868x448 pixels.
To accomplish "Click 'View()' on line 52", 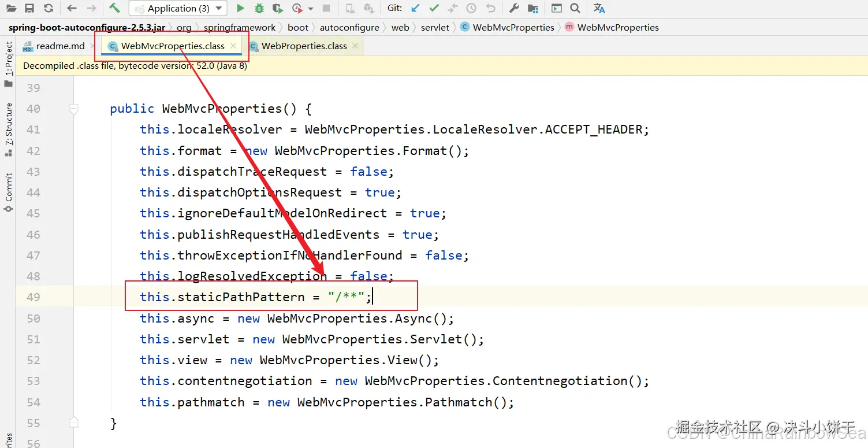I will [409, 360].
